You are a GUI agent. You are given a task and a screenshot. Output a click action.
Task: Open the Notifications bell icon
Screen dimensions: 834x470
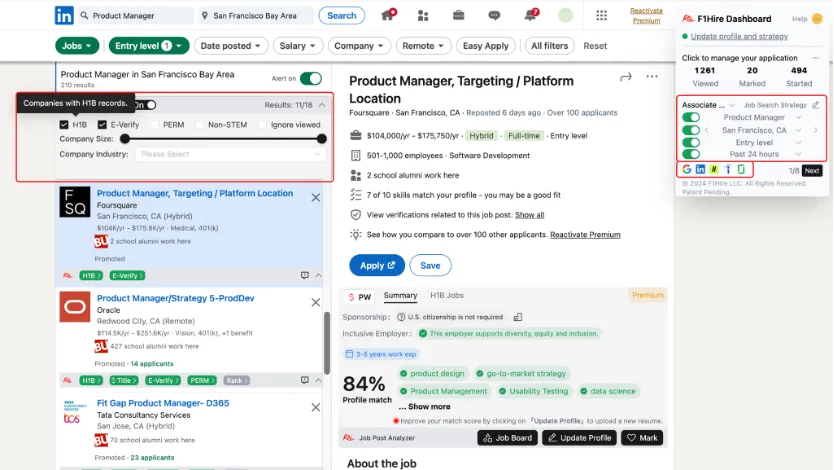(x=531, y=15)
